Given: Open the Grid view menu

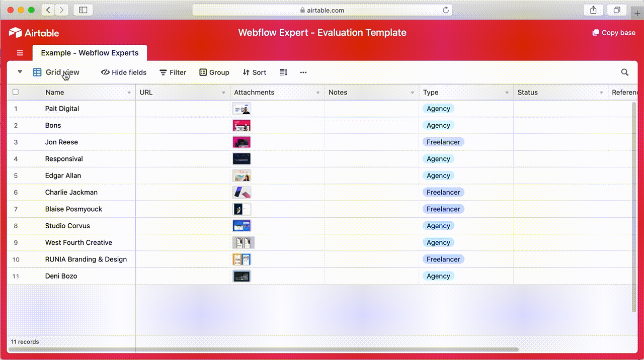Looking at the screenshot, I should click(56, 72).
